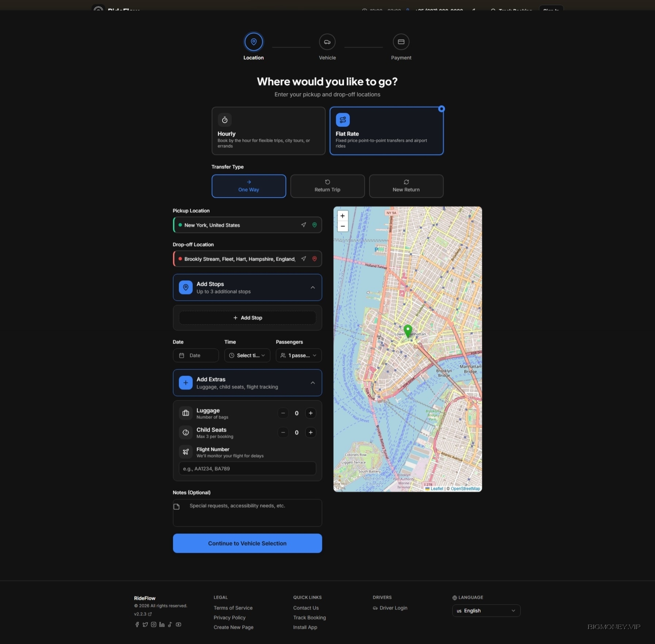Go to the Vehicle step
Viewport: 655px width, 644px height.
click(x=327, y=42)
